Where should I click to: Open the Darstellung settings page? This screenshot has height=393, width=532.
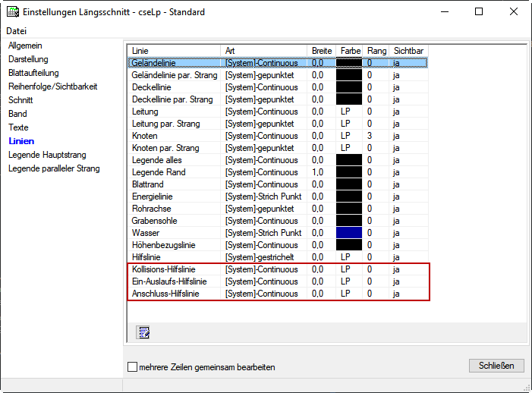click(x=28, y=59)
